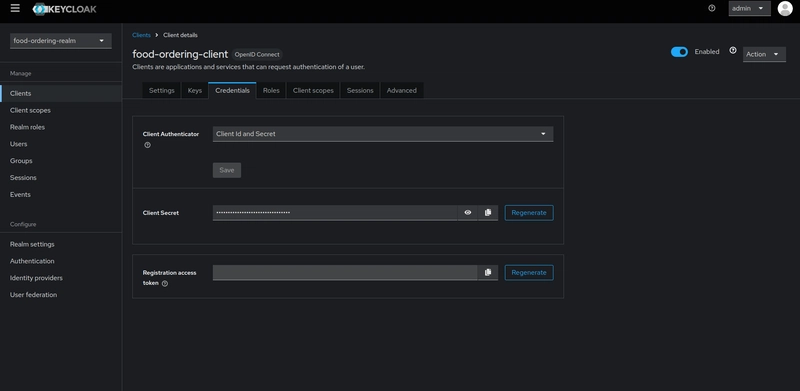The image size is (800, 391).
Task: Click the user avatar icon
Action: pyautogui.click(x=785, y=8)
